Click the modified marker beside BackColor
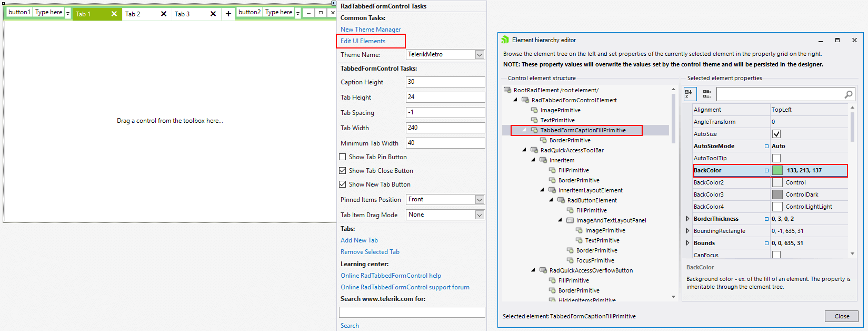 click(x=766, y=170)
